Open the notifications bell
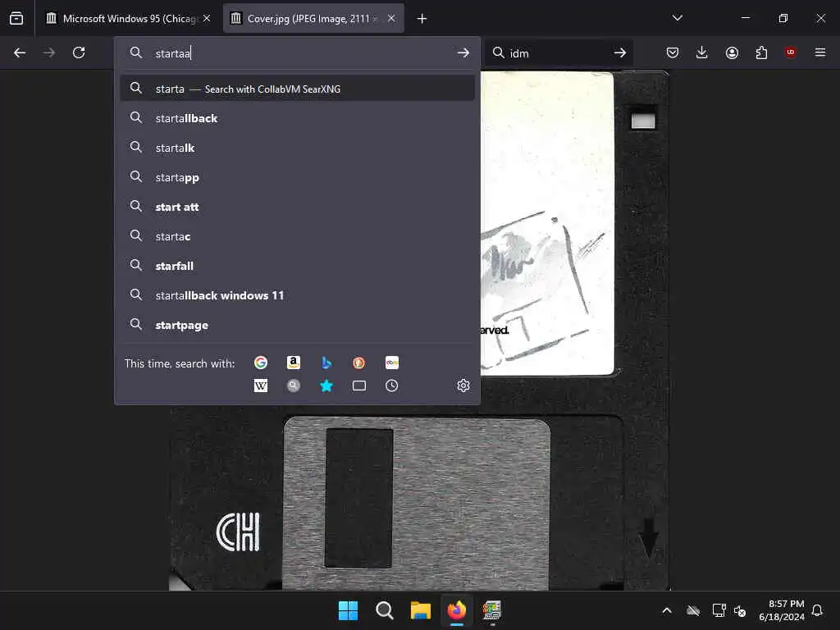 [818, 610]
